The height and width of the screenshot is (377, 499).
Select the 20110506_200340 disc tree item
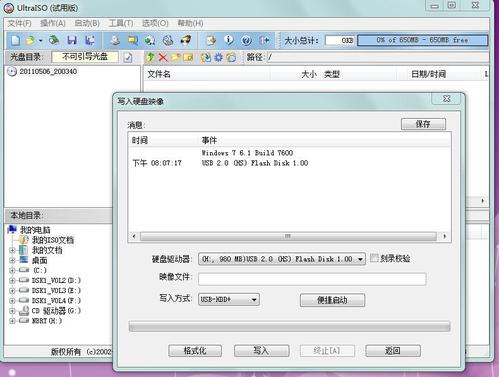(x=48, y=71)
